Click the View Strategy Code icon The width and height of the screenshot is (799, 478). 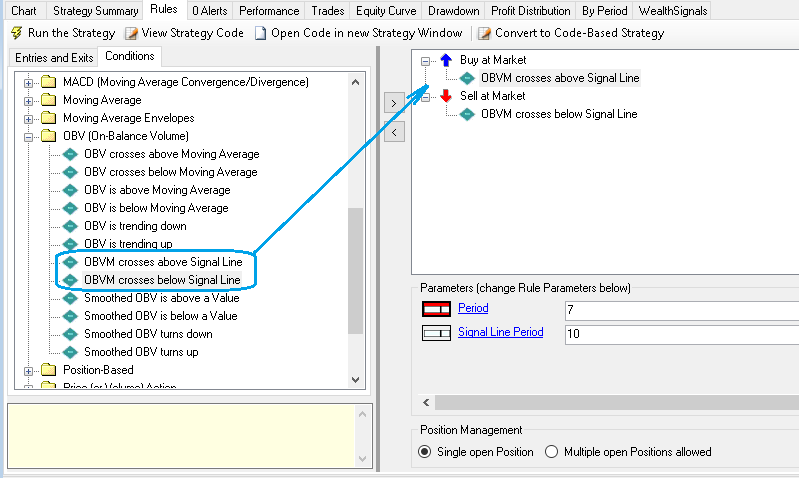click(131, 33)
